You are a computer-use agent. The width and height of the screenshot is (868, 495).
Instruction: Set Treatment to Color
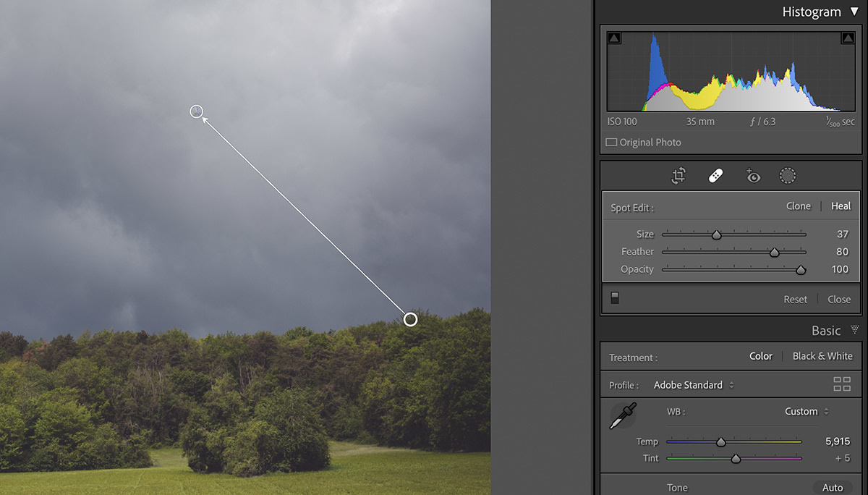coord(761,356)
